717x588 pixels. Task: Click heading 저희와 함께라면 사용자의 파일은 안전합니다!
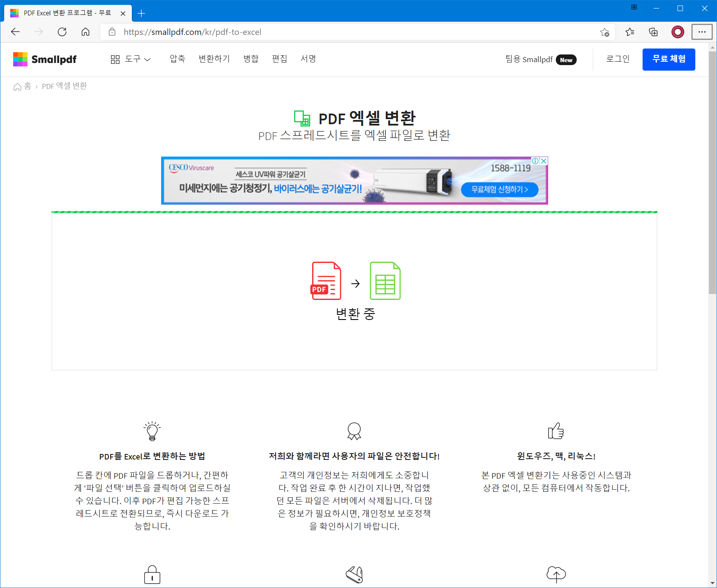pos(354,456)
